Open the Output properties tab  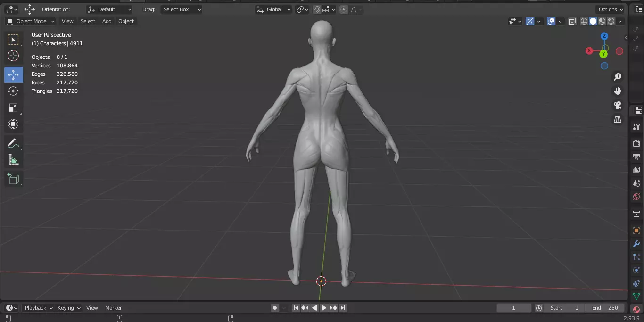[x=636, y=157]
